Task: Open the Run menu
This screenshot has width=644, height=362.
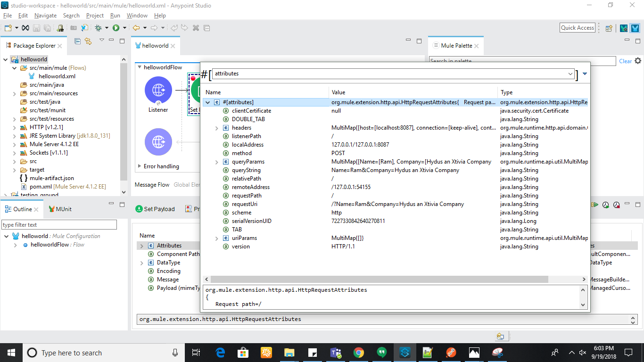Action: [115, 16]
